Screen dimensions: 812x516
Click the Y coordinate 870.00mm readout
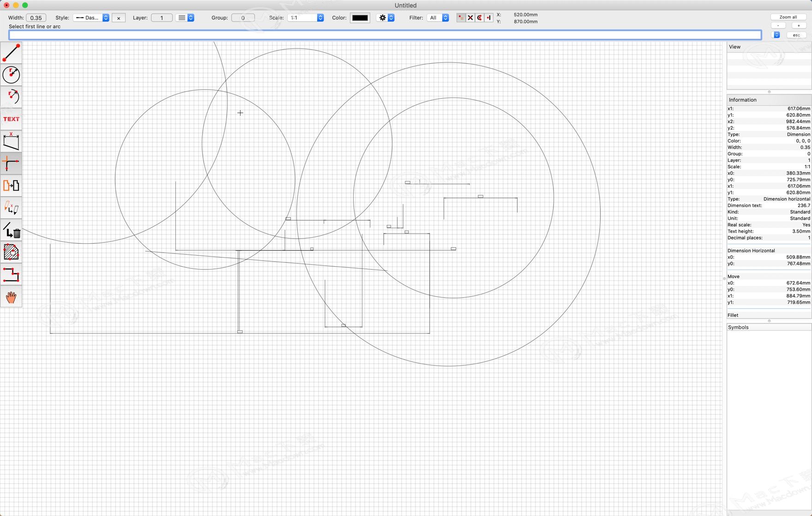(x=525, y=22)
